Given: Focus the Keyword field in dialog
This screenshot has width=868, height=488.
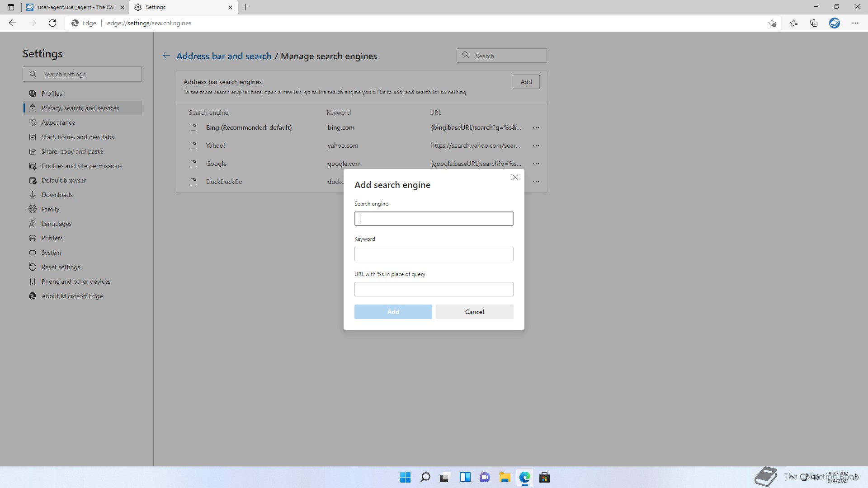Looking at the screenshot, I should [x=434, y=254].
